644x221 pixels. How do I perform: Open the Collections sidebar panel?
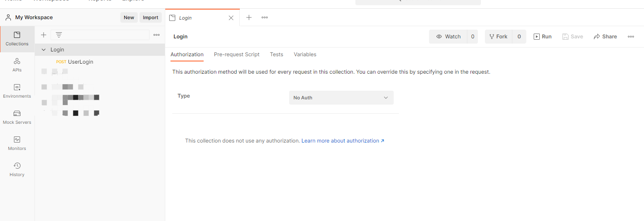pos(17,39)
